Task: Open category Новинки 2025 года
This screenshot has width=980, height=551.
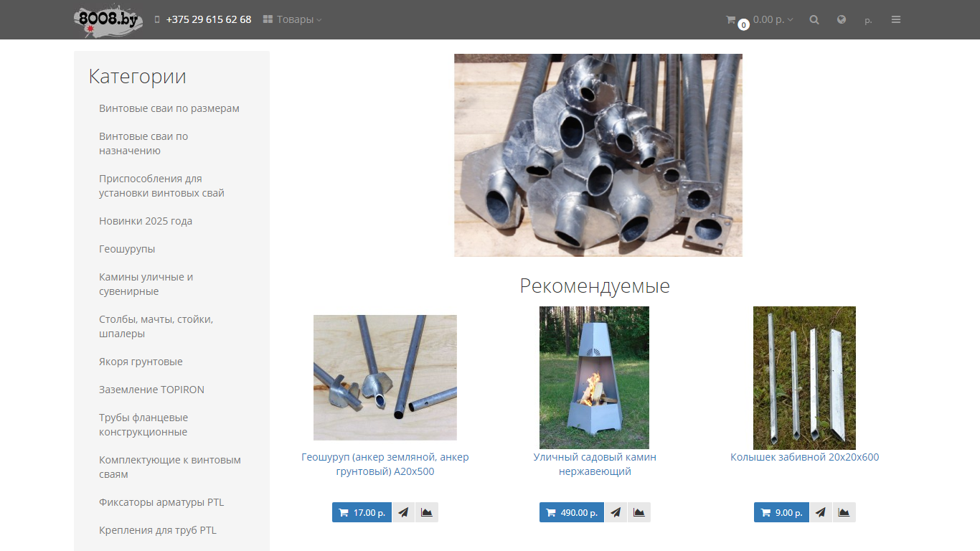Action: click(146, 221)
